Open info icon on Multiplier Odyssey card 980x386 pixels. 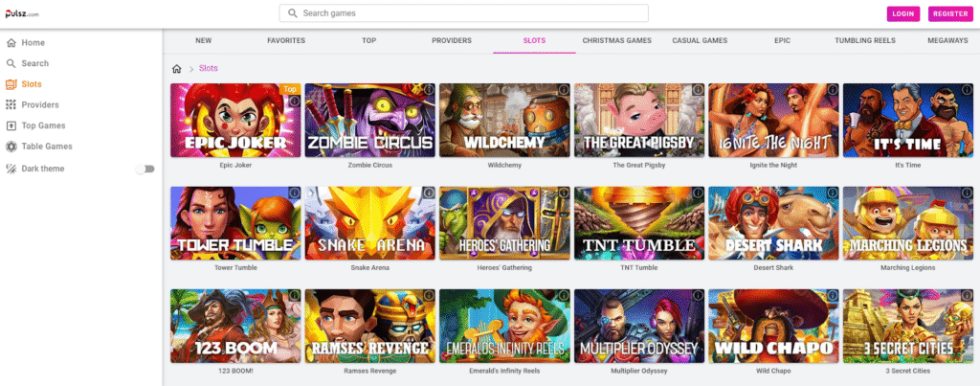click(698, 295)
